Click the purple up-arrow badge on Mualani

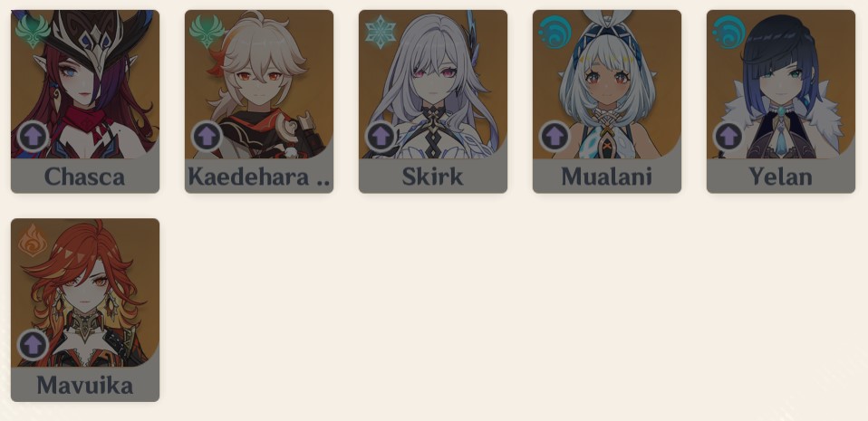(555, 136)
